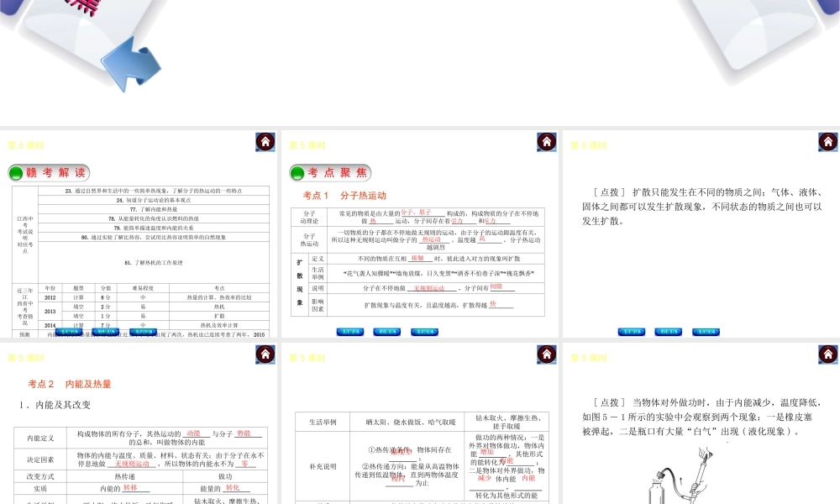Click the right blue nav button on 考点聚焦 slide
The image size is (840, 504).
click(424, 332)
